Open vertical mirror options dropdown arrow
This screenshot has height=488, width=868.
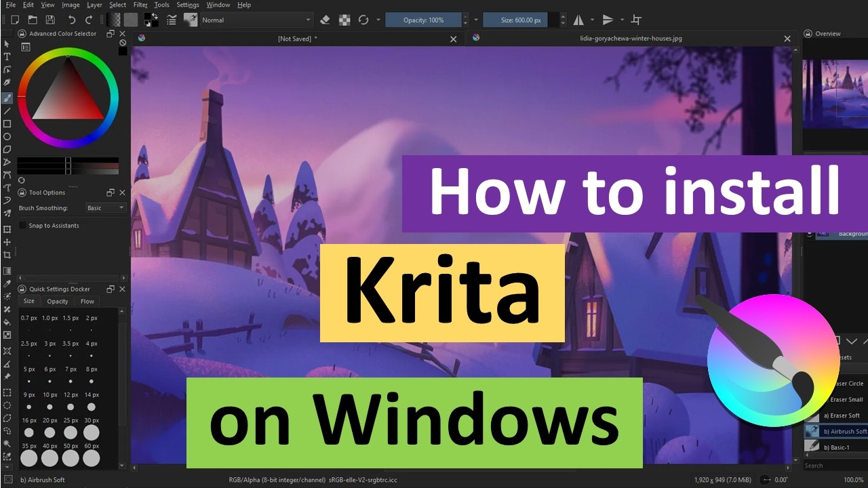(x=622, y=20)
